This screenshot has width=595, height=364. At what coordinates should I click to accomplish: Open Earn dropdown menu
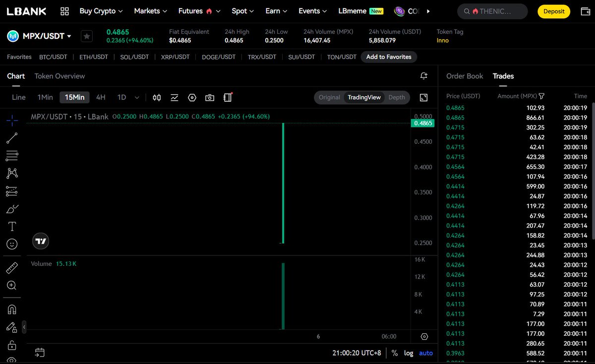276,11
